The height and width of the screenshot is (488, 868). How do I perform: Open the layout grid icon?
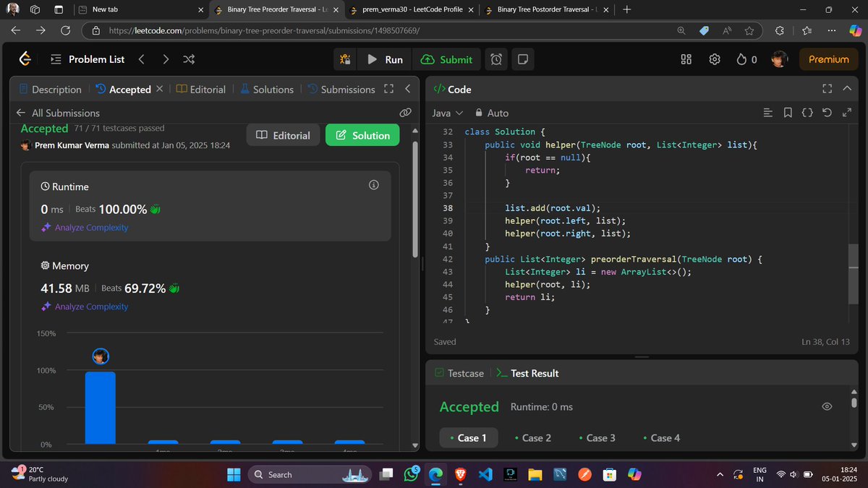point(686,59)
